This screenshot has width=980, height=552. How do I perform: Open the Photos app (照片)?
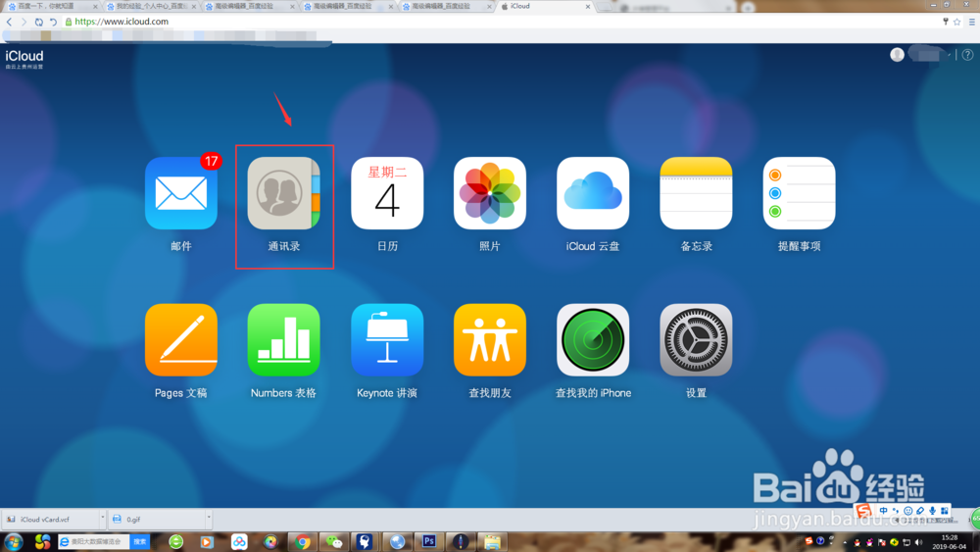tap(490, 193)
